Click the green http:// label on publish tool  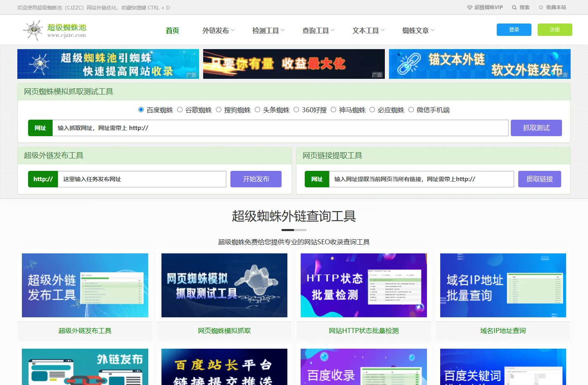coord(43,179)
